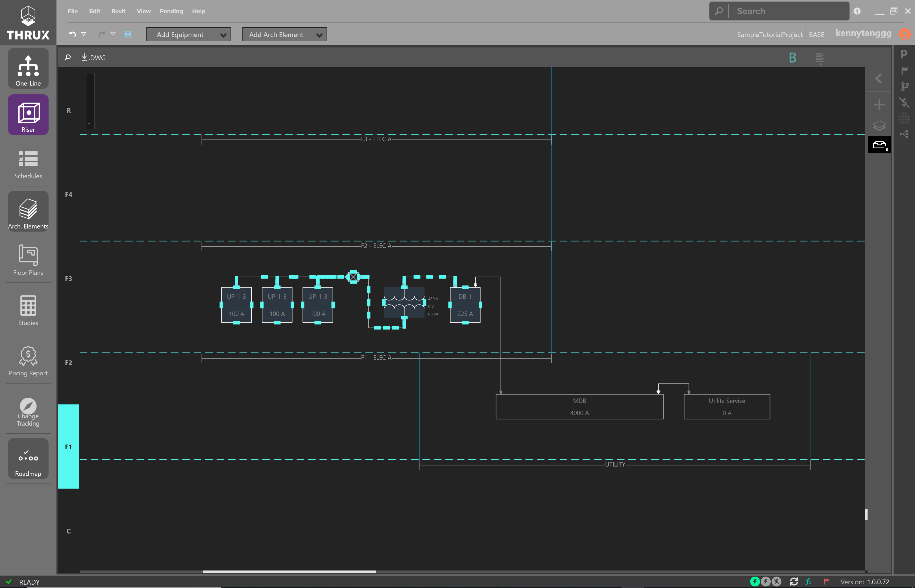Click the dotted grid icon on right rail
Image resolution: width=915 pixels, height=588 pixels.
coord(904,118)
